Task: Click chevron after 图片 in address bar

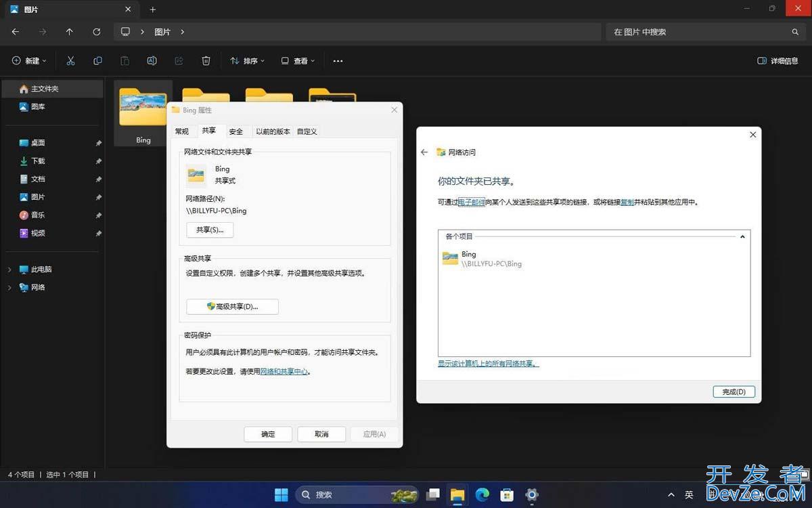Action: coord(183,32)
